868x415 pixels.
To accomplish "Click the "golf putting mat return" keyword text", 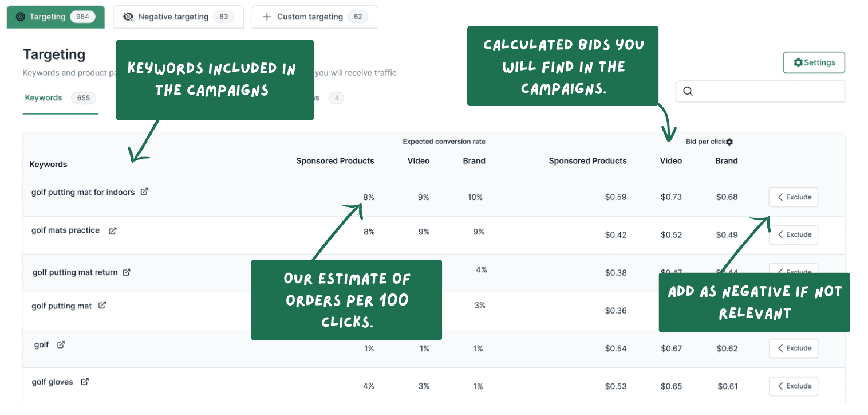I will point(75,272).
